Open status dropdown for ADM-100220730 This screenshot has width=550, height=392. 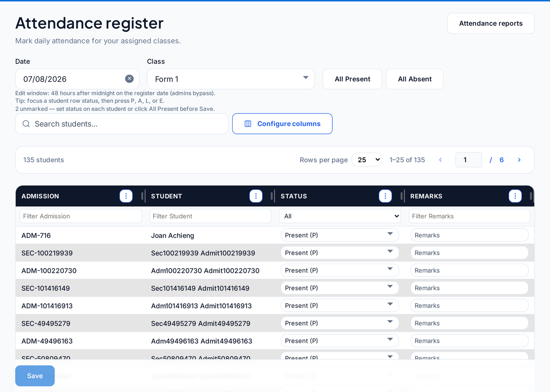340,270
